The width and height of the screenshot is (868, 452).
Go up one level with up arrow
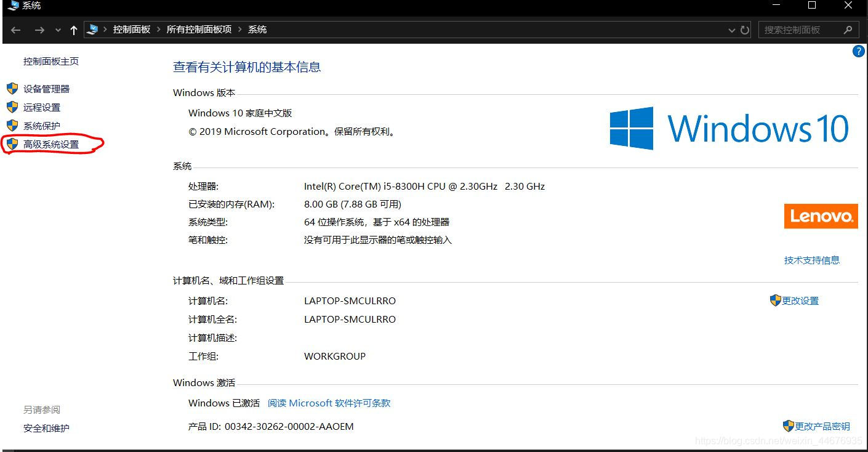pyautogui.click(x=74, y=30)
